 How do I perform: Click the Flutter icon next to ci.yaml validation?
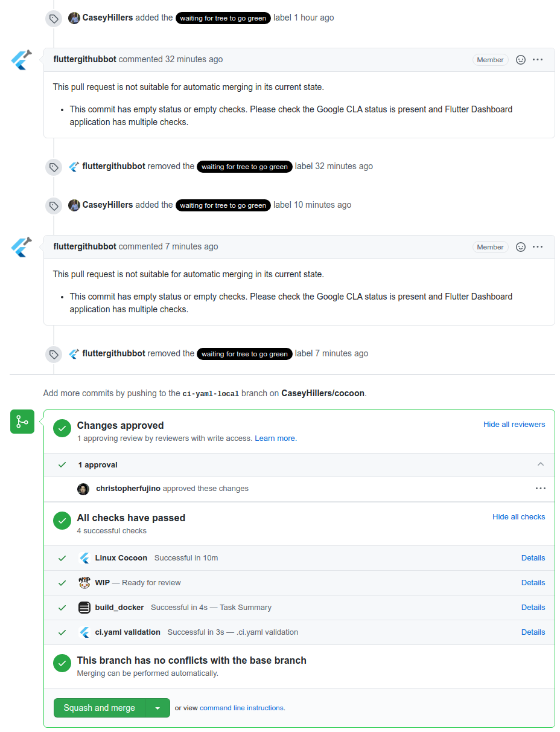[84, 632]
